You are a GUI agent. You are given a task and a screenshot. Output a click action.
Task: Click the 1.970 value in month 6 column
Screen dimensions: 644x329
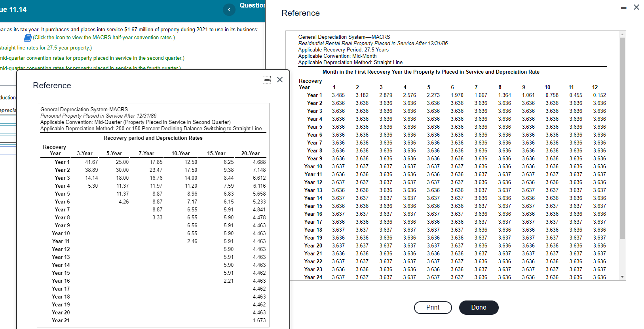coord(457,95)
